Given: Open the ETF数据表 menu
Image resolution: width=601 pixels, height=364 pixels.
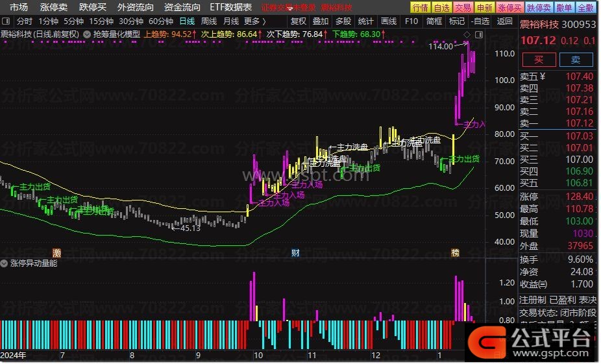Looking at the screenshot, I should (x=231, y=7).
